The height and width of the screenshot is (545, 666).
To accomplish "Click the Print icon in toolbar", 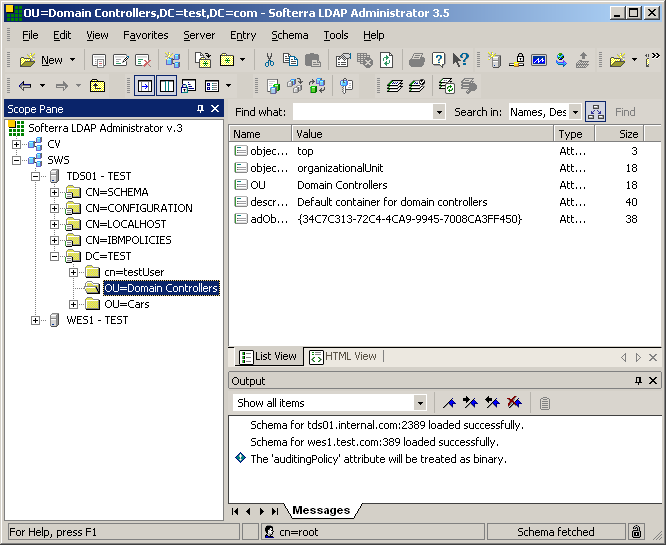I will pos(417,60).
